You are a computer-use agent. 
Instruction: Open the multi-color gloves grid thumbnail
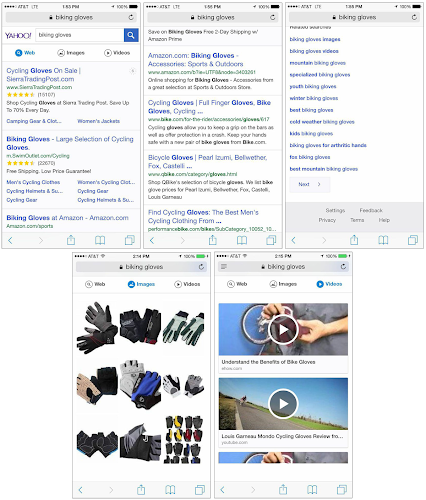pyautogui.click(x=183, y=439)
